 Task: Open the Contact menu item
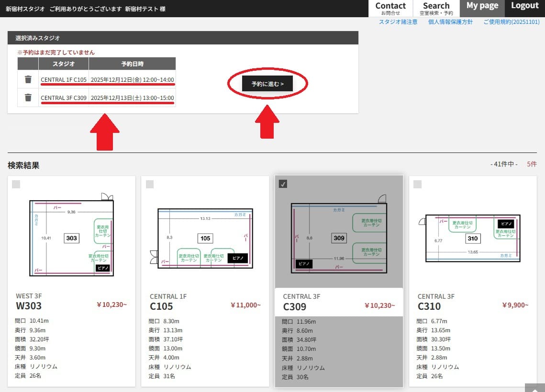390,8
